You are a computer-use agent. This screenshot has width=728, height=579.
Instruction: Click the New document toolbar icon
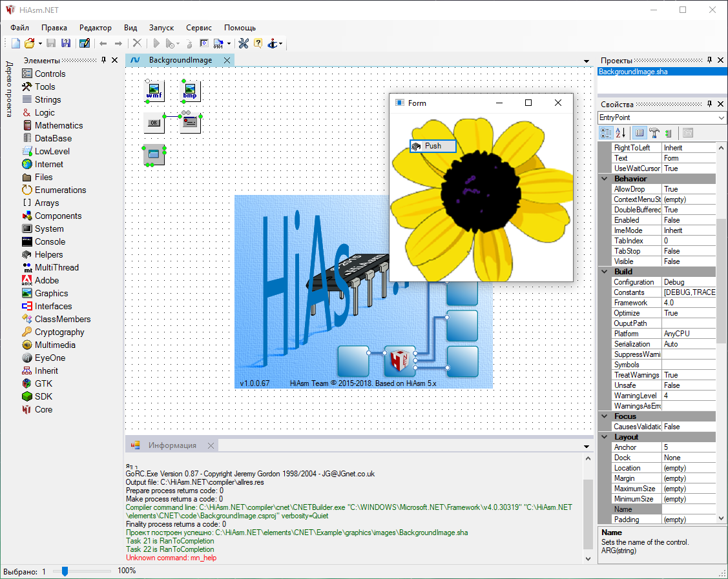tap(16, 43)
